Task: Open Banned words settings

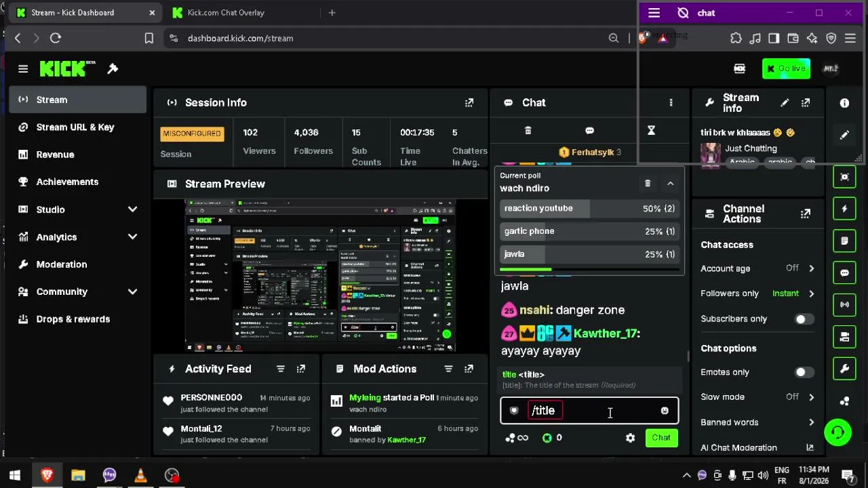Action: click(x=757, y=422)
